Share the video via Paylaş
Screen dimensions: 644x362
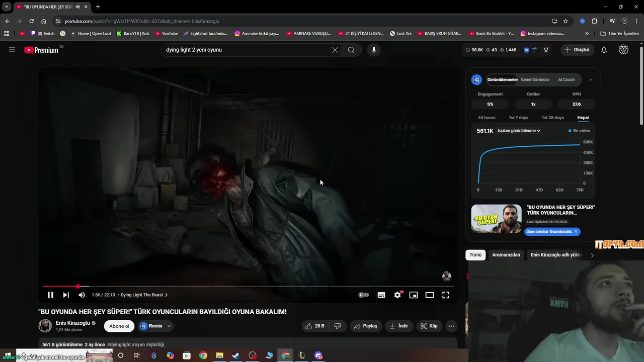[366, 326]
